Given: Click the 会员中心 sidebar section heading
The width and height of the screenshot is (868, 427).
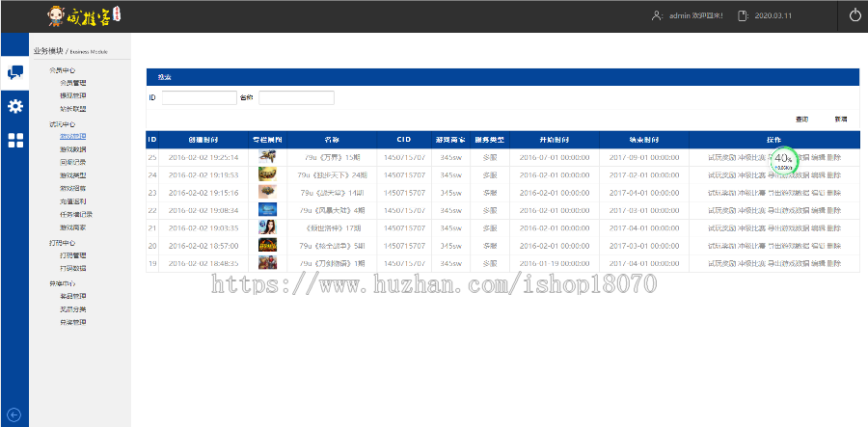Looking at the screenshot, I should coord(62,70).
